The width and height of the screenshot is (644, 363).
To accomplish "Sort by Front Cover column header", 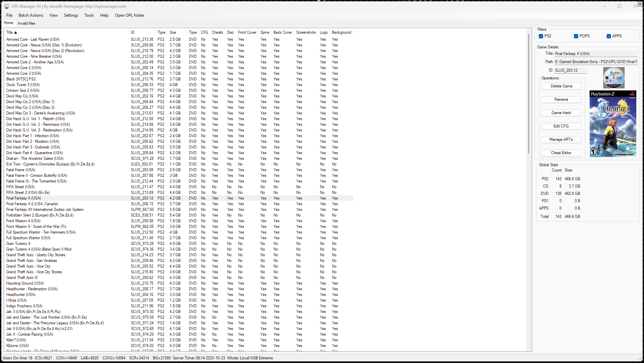I will (x=247, y=32).
